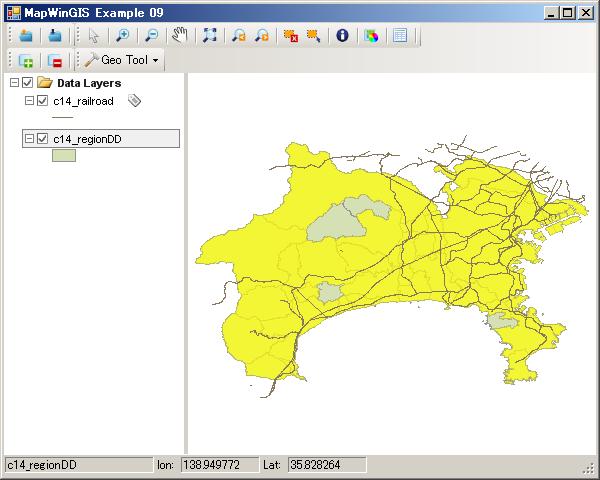Click the red Remove Layer icon
600x480 pixels.
point(55,60)
